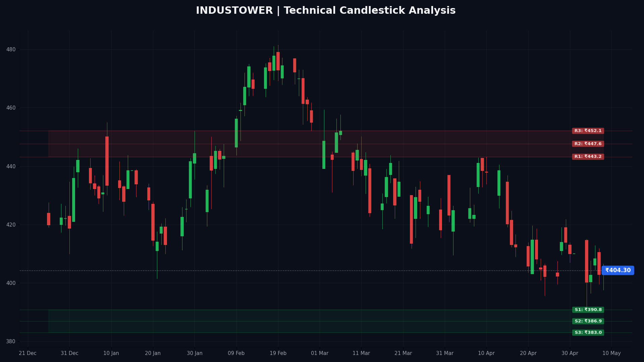
Task: Click the 10 May date label
Action: click(611, 353)
